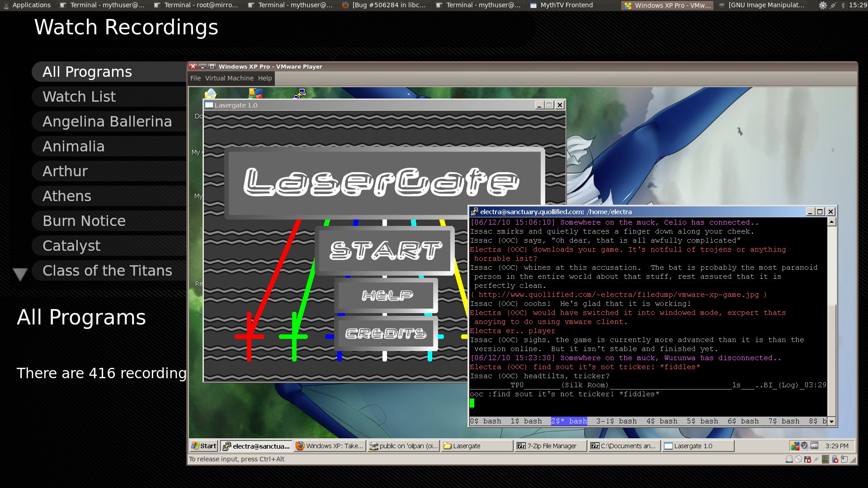868x488 pixels.
Task: Click the PuTTY scrollbar down arrow
Action: click(x=831, y=421)
